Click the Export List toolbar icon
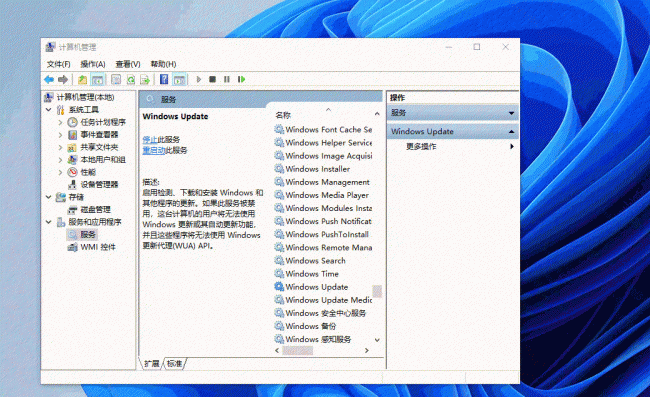The height and width of the screenshot is (397, 650). pos(145,79)
